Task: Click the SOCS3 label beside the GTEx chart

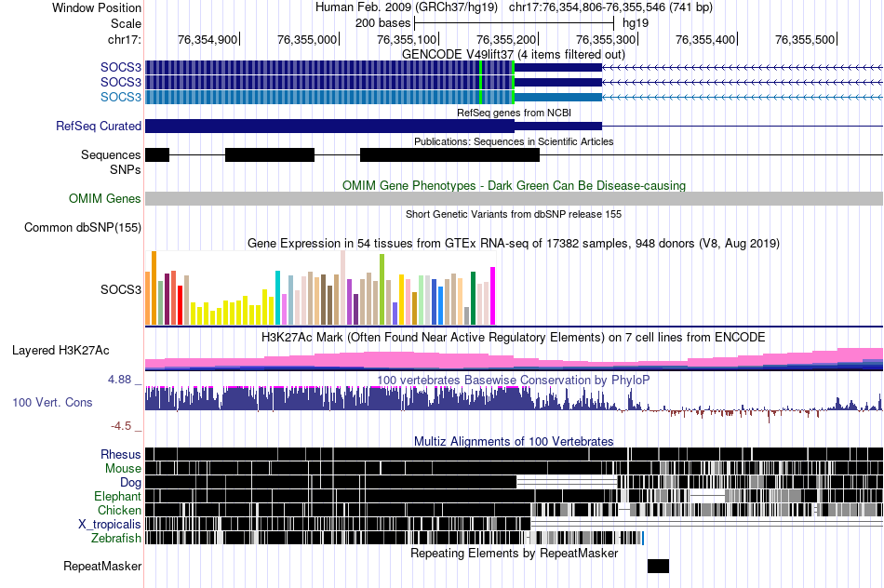Action: point(121,289)
